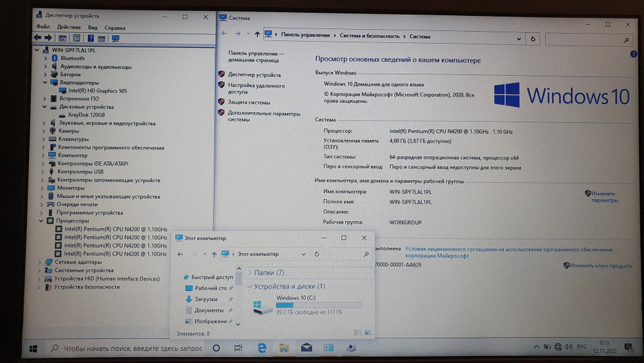The image size is (644, 363).
Task: Open the Windows Start menu
Action: [x=33, y=349]
